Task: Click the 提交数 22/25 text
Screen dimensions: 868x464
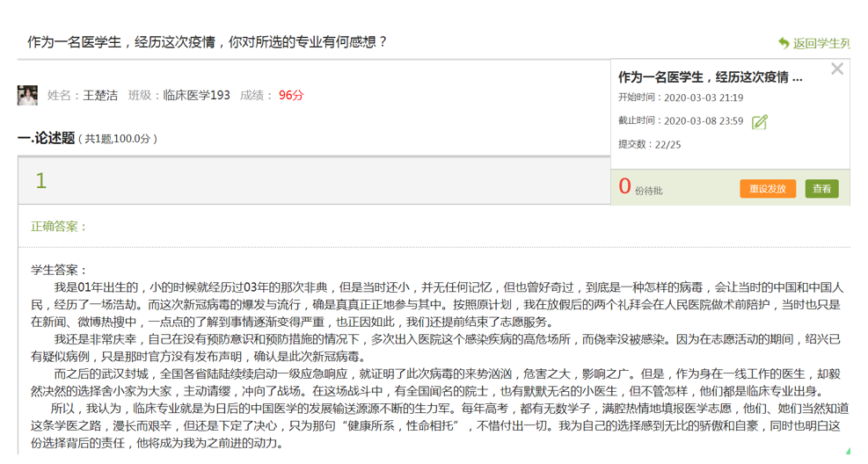Action: click(x=649, y=144)
